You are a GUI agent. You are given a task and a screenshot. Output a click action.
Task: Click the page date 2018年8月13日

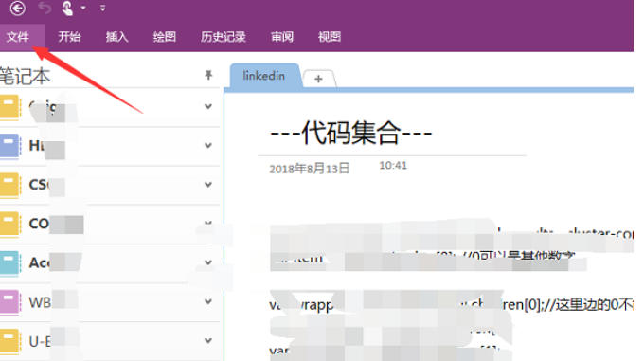point(310,169)
